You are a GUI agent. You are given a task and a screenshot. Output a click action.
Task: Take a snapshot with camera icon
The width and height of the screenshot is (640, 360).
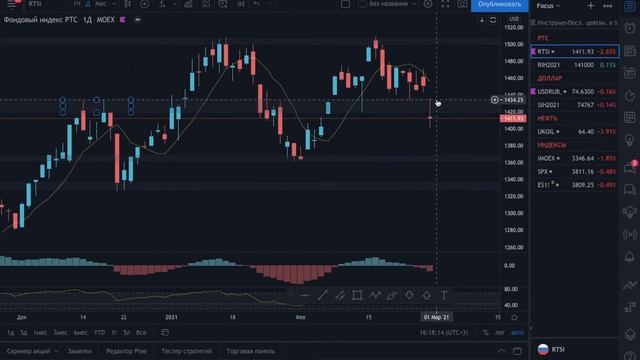[462, 4]
